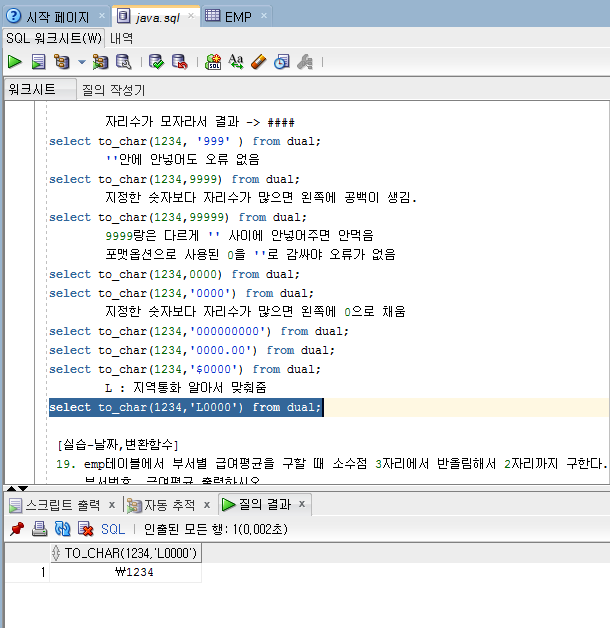
Task: Click delete row red X icon
Action: click(x=85, y=529)
